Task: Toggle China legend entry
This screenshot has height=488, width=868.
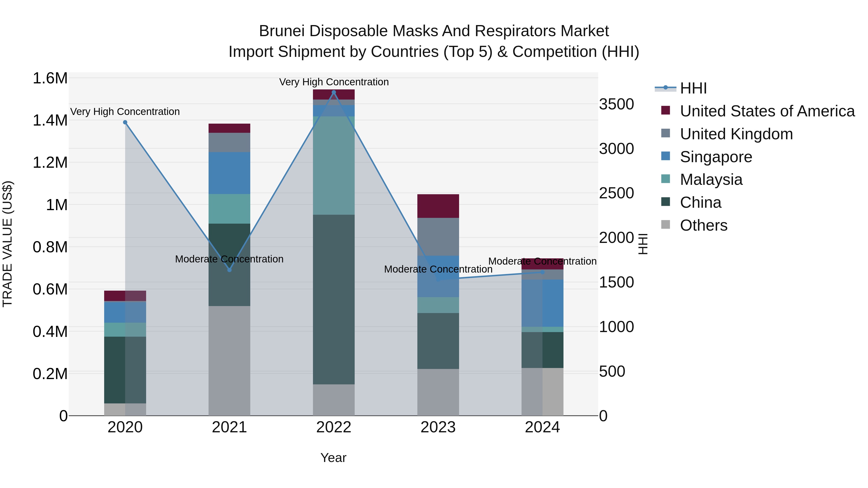Action: pos(691,202)
